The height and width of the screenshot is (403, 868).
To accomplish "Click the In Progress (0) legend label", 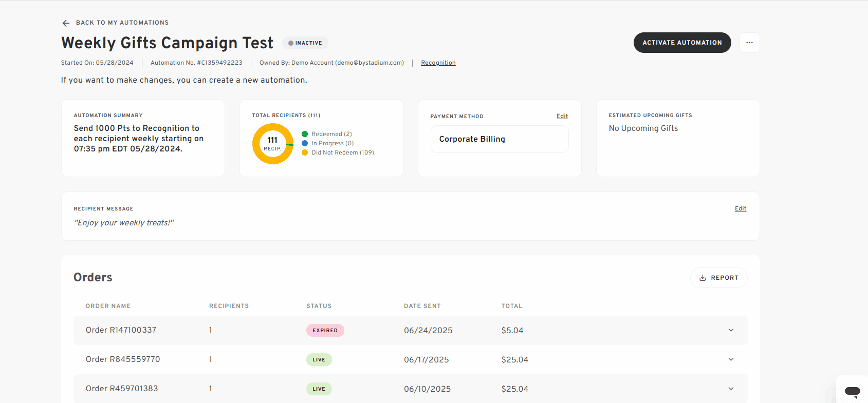I will (x=333, y=143).
